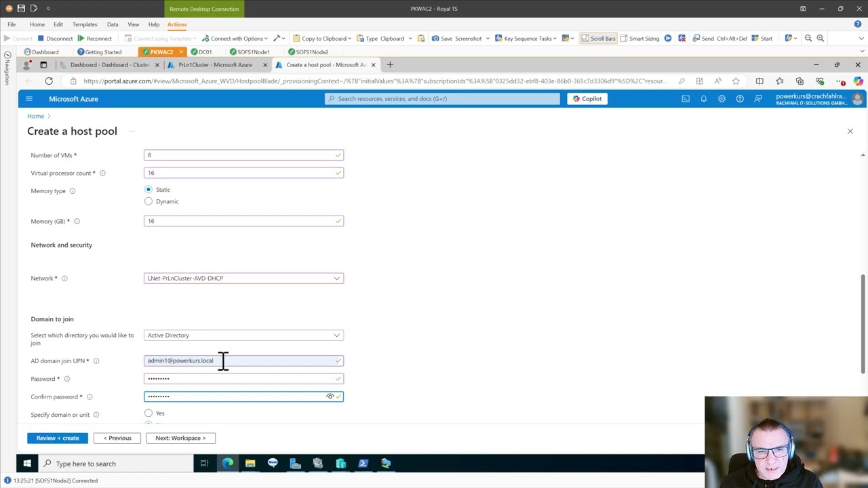Select Yes for Specify domain or unit

point(149,413)
